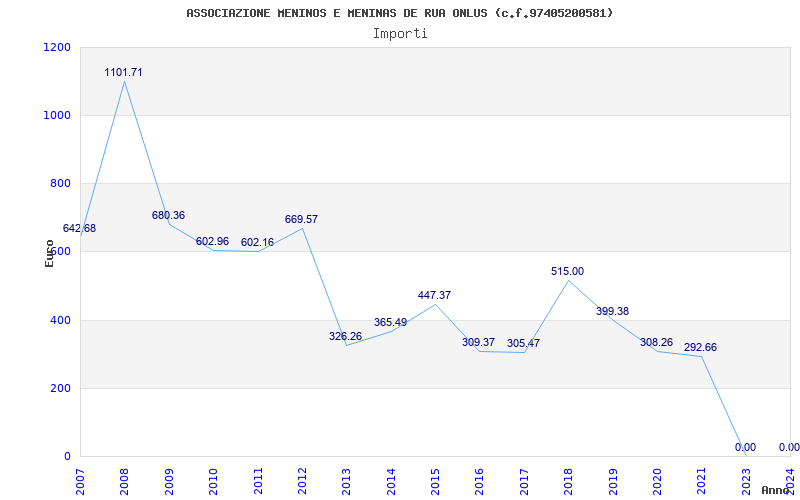
Task: Click the 1000 y-axis tick
Action: coord(57,115)
